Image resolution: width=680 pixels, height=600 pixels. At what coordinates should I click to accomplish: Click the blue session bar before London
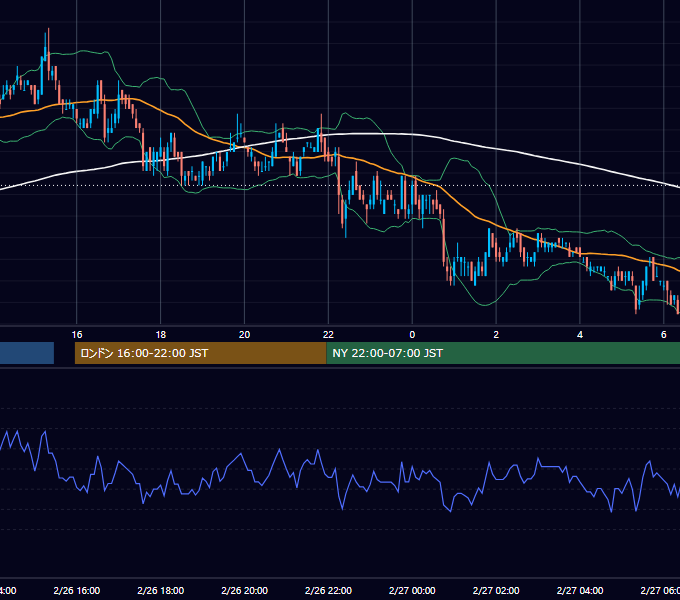point(27,353)
